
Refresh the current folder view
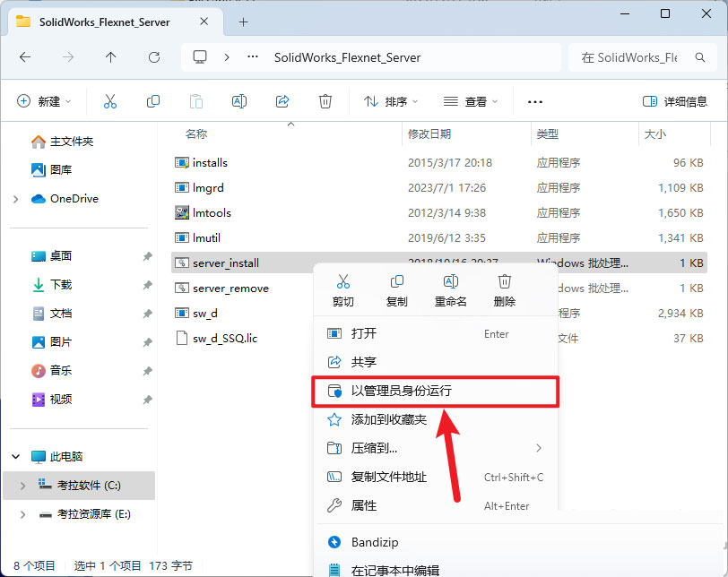point(154,57)
